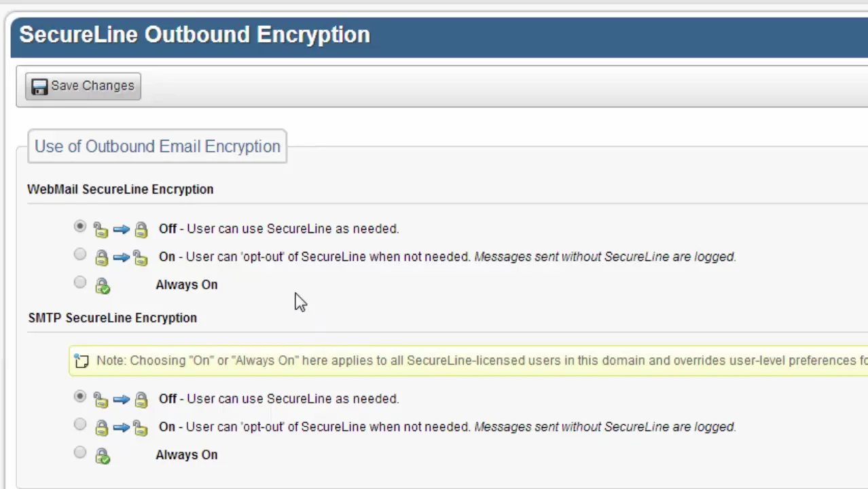Image resolution: width=868 pixels, height=489 pixels.
Task: Choose the WebMail Always On radio button
Action: 80,283
